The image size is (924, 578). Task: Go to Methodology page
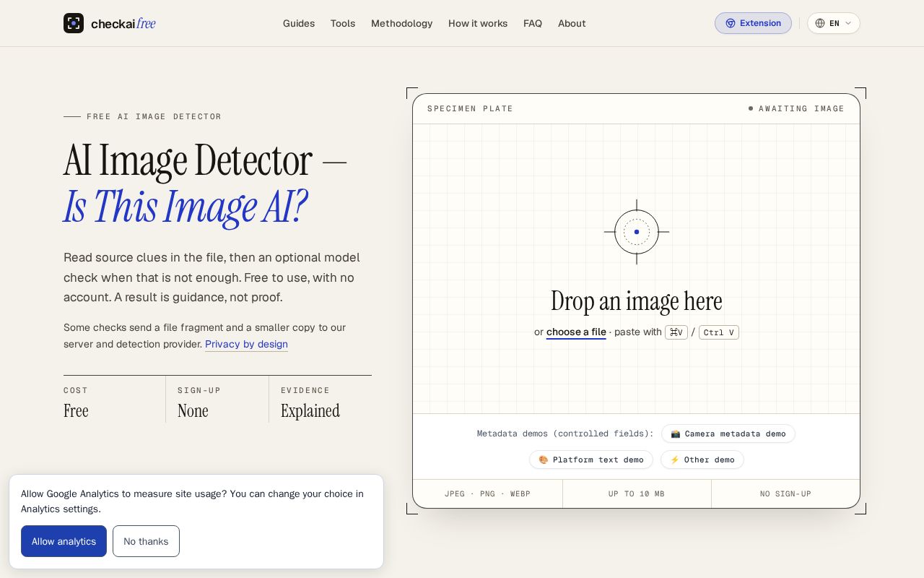[x=401, y=23]
